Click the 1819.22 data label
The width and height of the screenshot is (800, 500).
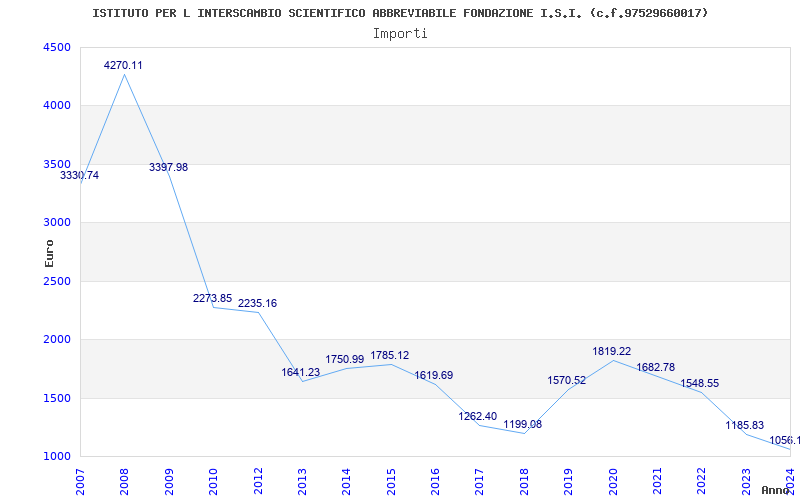tap(612, 352)
